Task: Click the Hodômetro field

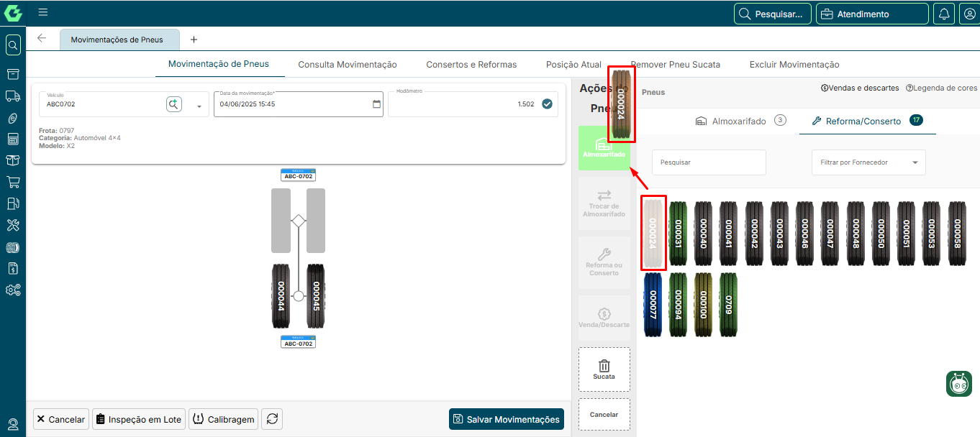Action: (x=473, y=104)
